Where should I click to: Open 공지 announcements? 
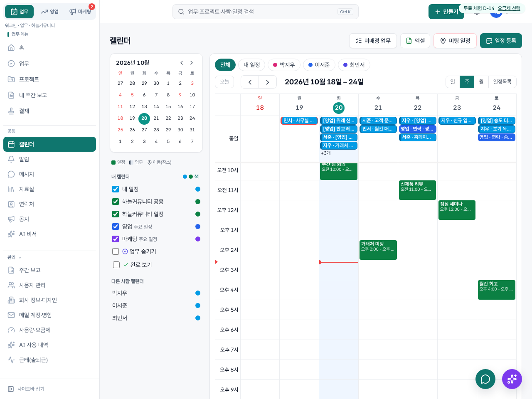(x=49, y=219)
